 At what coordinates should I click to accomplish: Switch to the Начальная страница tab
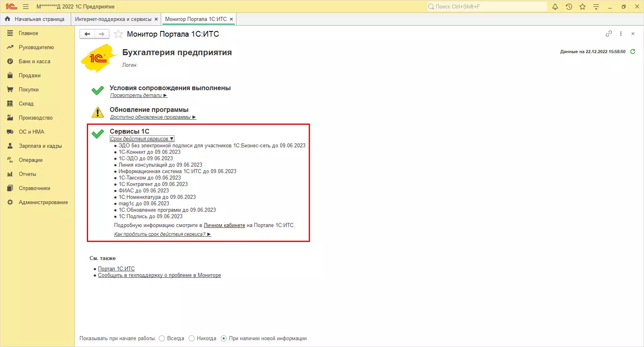pos(35,19)
